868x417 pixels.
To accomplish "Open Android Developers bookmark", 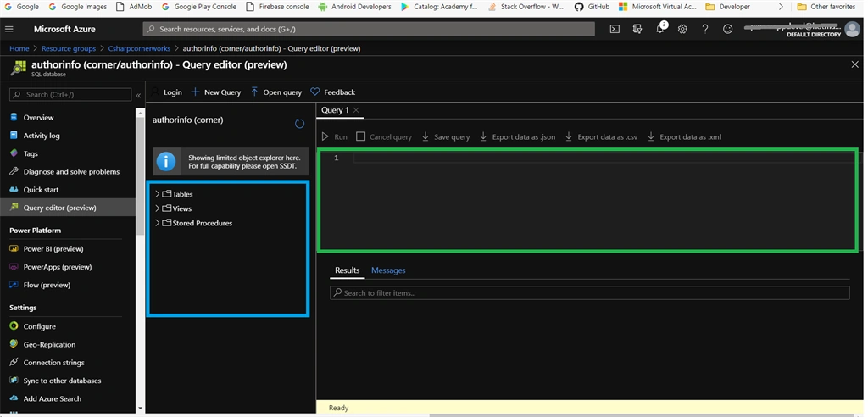I will coord(355,7).
